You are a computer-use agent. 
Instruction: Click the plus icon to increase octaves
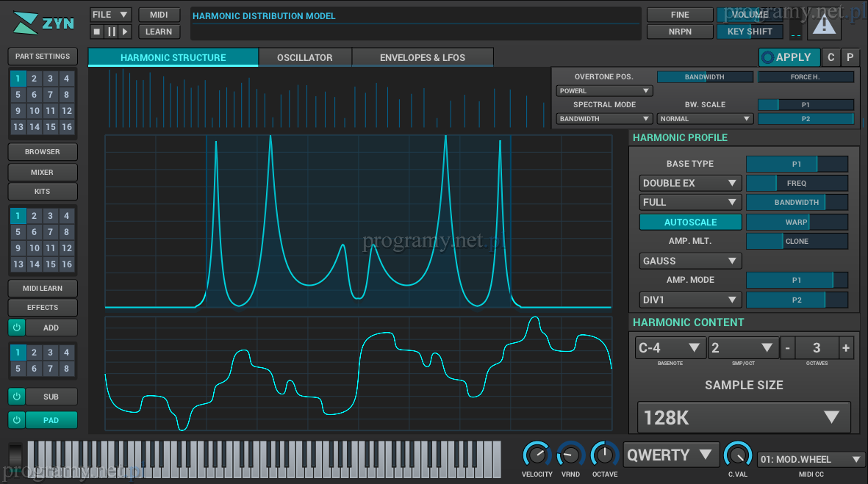click(x=845, y=348)
